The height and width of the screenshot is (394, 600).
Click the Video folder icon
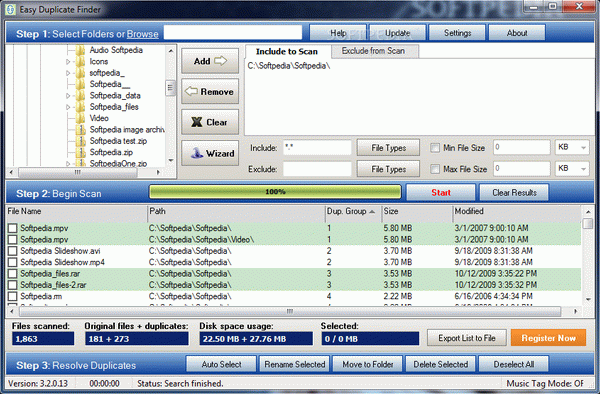[x=80, y=118]
